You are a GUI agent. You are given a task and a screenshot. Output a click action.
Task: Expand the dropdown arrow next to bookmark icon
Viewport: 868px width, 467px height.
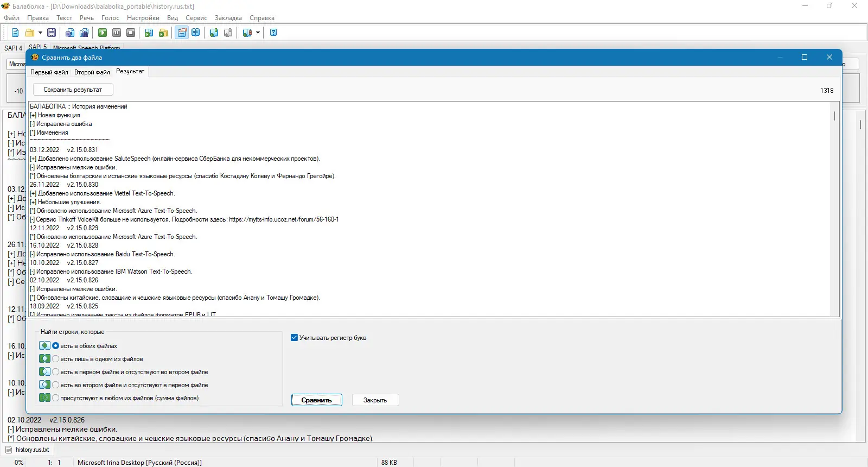pos(258,33)
